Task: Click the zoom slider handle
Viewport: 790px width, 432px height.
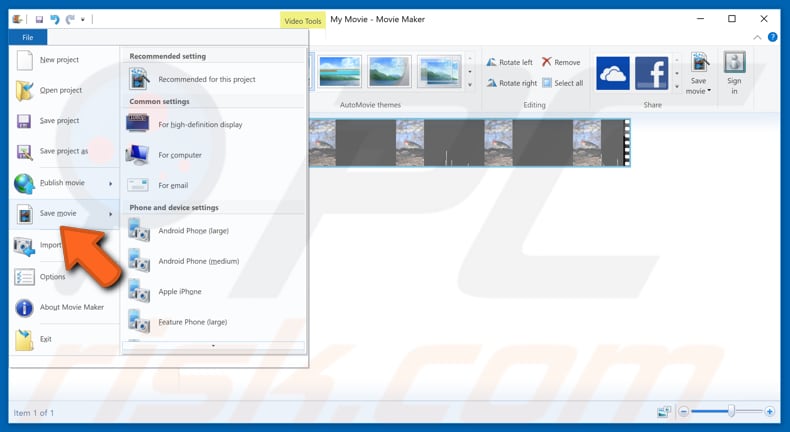Action: point(731,411)
